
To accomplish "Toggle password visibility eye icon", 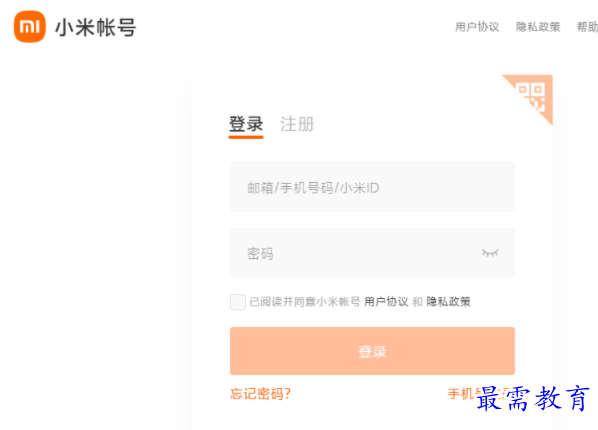I will pos(490,253).
